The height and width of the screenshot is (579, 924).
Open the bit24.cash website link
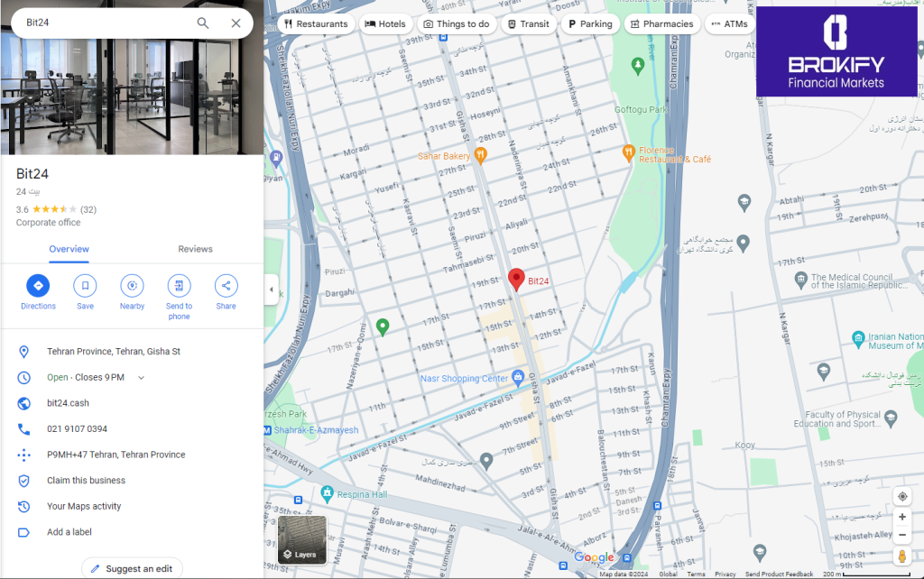pos(68,403)
